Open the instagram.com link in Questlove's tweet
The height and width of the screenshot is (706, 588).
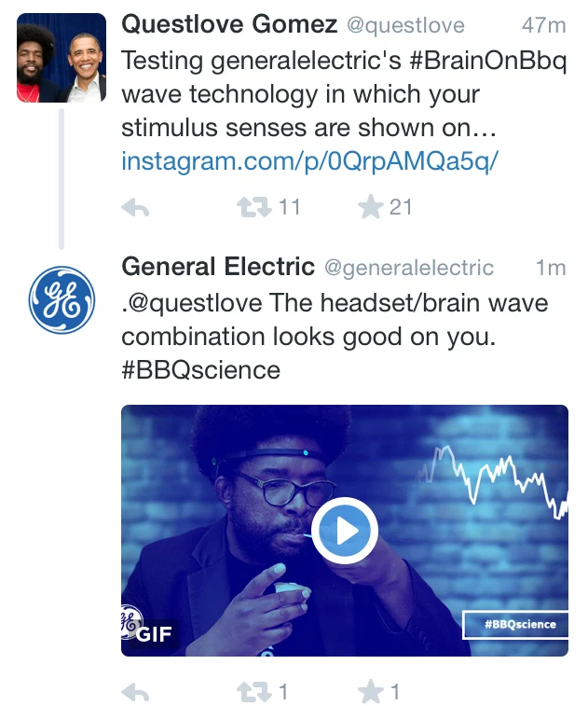pos(310,161)
